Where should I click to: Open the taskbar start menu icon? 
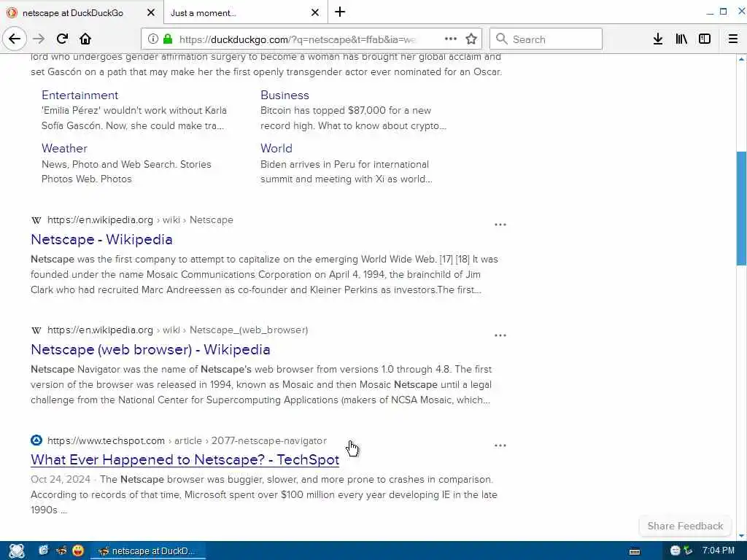click(x=16, y=551)
